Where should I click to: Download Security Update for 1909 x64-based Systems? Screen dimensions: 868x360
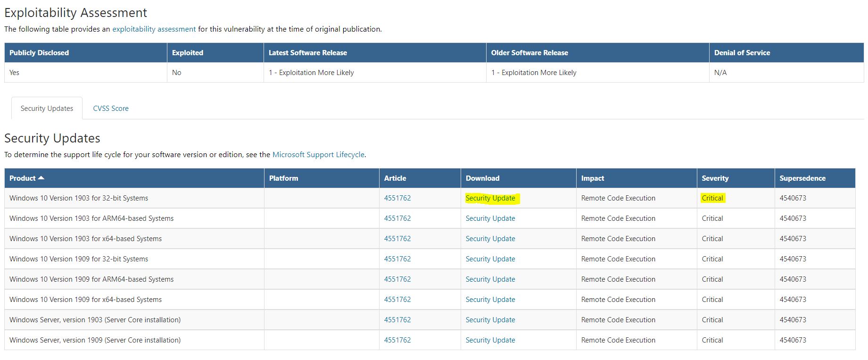pyautogui.click(x=490, y=300)
